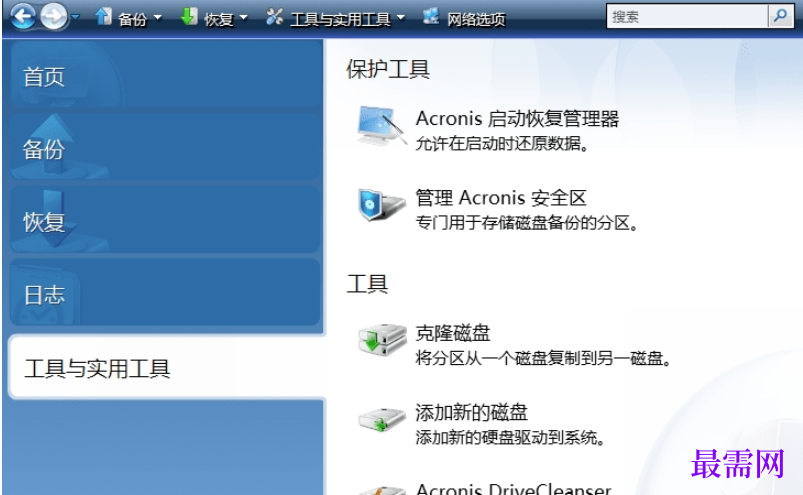Click the 专门用于存储磁盘备份的分区 description
The width and height of the screenshot is (803, 495).
(527, 223)
